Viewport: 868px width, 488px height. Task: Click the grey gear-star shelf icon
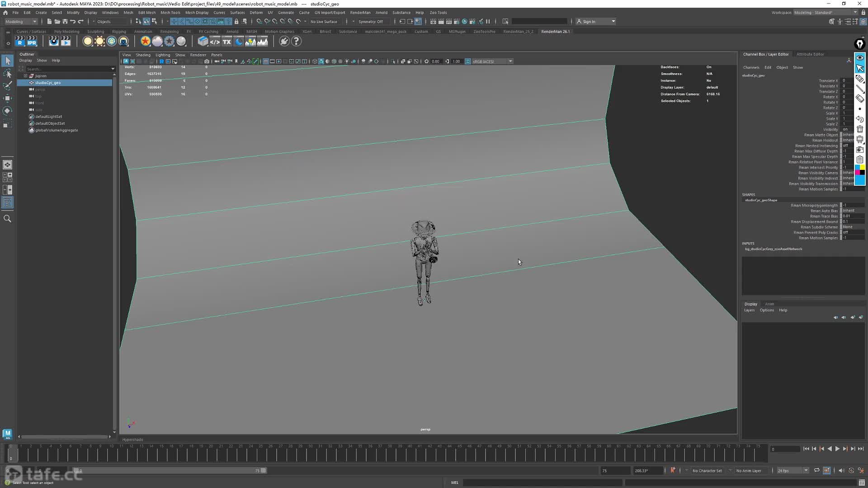click(169, 41)
